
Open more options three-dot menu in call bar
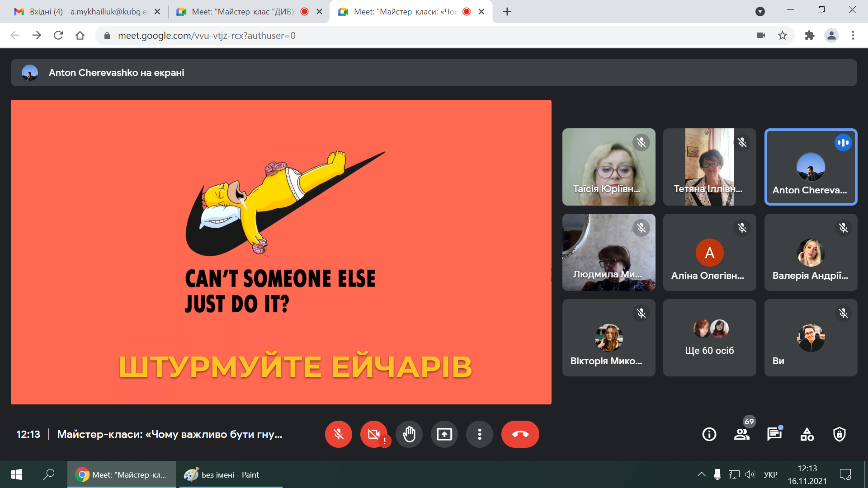(x=479, y=434)
